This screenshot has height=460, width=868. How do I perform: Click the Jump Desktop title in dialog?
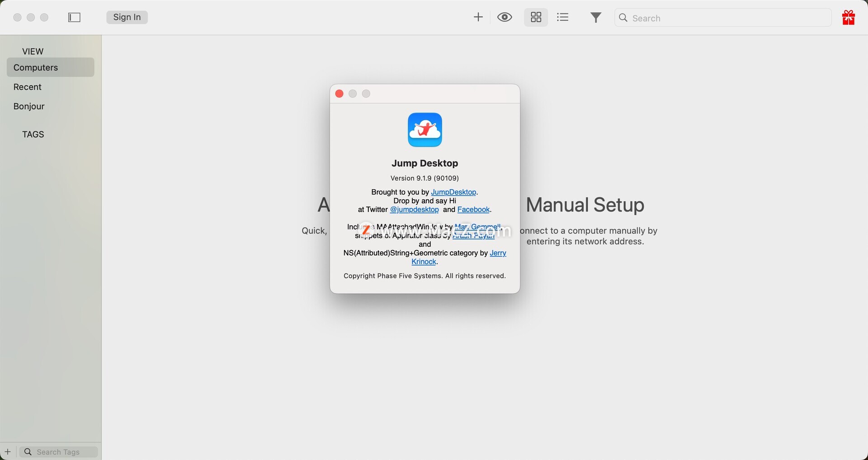coord(425,163)
